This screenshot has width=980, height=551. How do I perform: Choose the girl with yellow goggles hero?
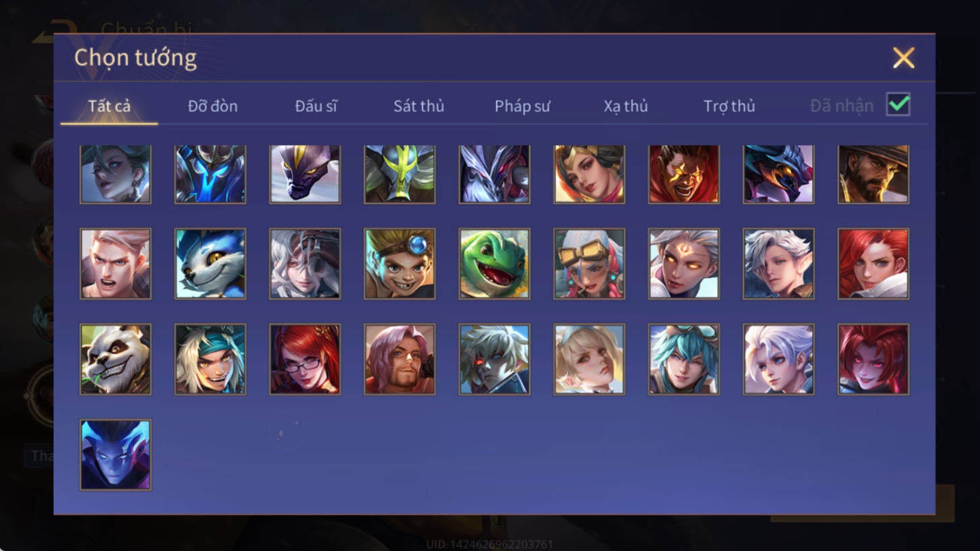(589, 263)
